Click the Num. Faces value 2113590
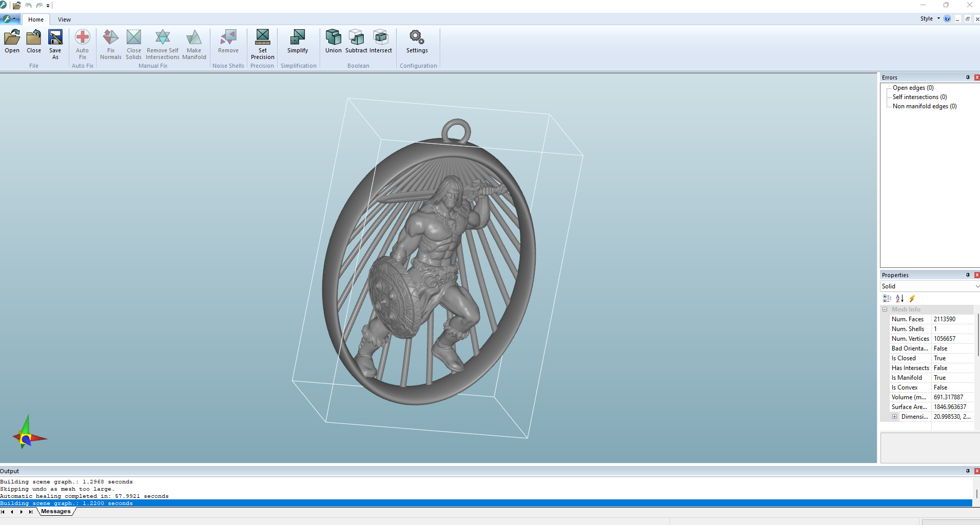980x525 pixels. click(x=944, y=319)
